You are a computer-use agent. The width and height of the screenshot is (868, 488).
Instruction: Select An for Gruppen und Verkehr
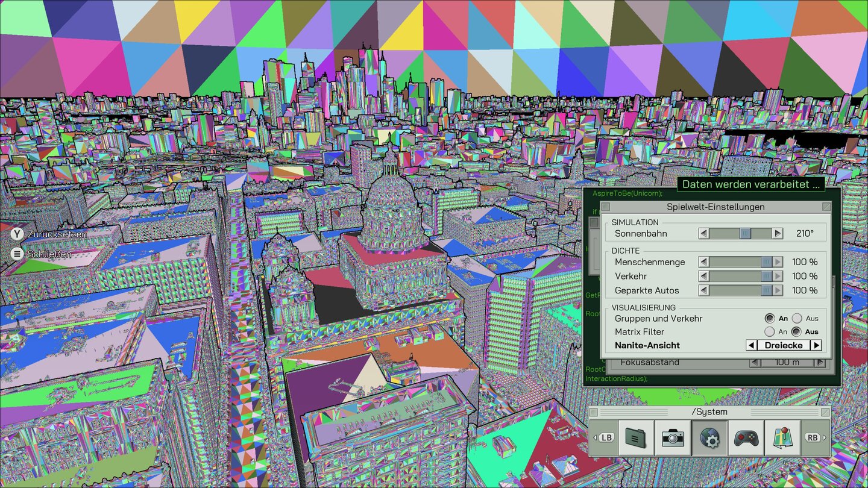point(769,318)
